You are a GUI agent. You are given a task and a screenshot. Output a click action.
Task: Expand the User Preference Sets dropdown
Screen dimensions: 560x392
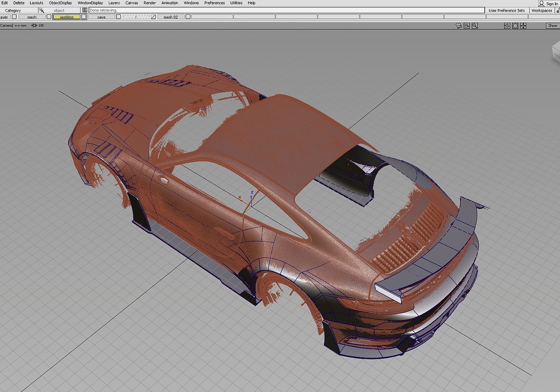tap(506, 10)
